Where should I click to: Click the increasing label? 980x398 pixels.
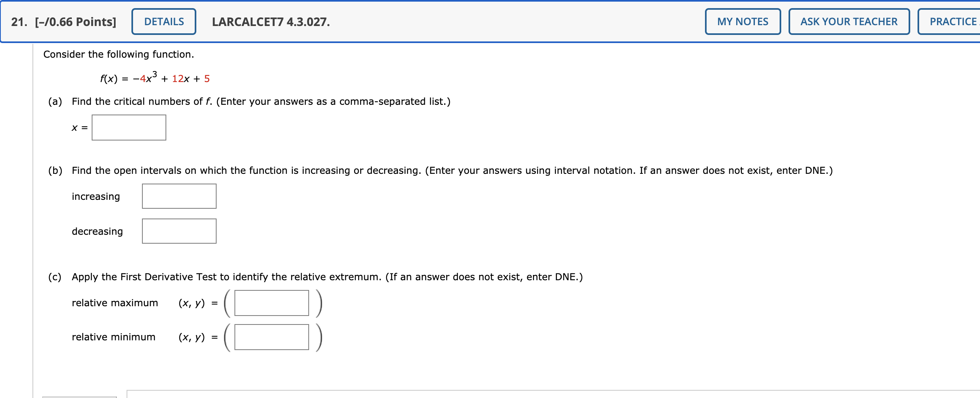pos(96,196)
